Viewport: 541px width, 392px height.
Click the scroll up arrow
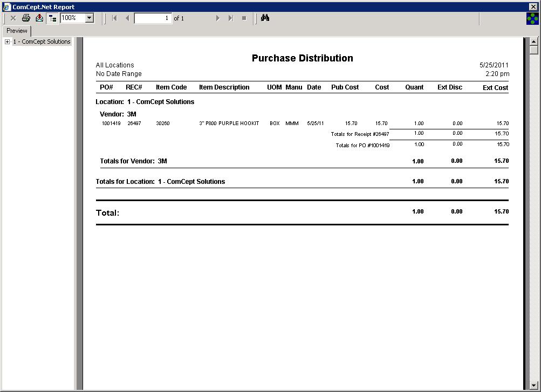533,41
